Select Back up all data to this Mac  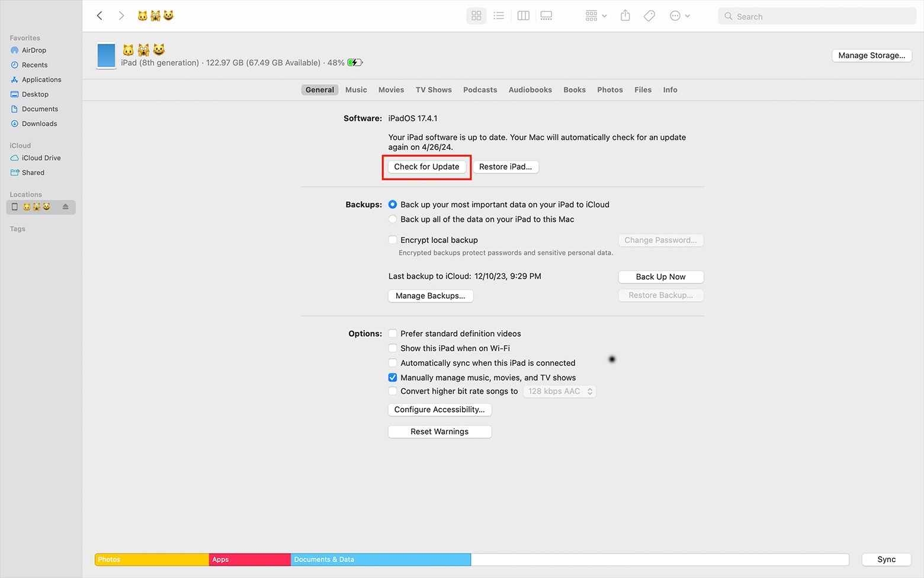pos(393,219)
